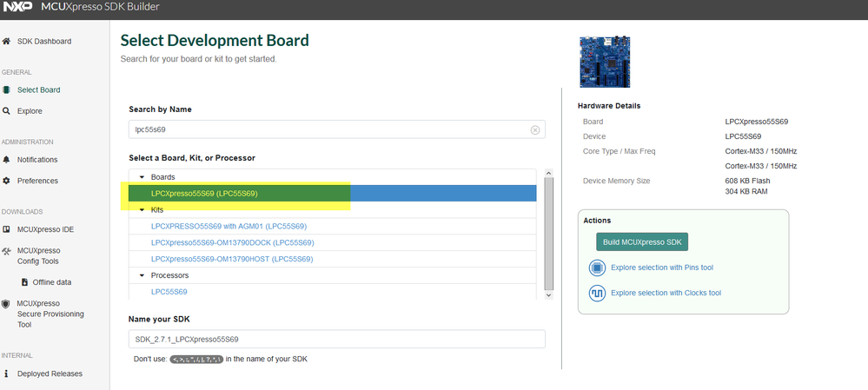868x390 pixels.
Task: Click the Name your SDK input field
Action: tap(336, 339)
